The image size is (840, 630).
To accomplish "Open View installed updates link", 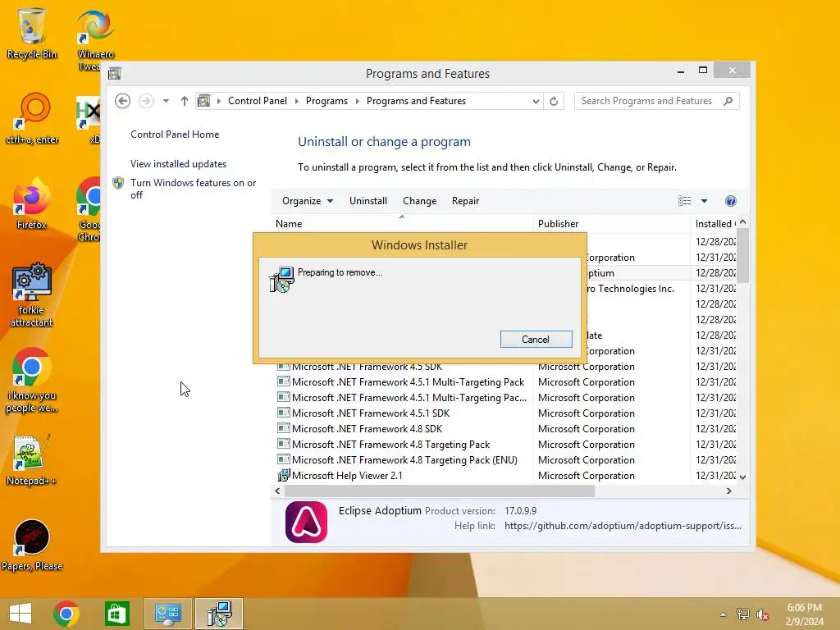I will pos(178,164).
